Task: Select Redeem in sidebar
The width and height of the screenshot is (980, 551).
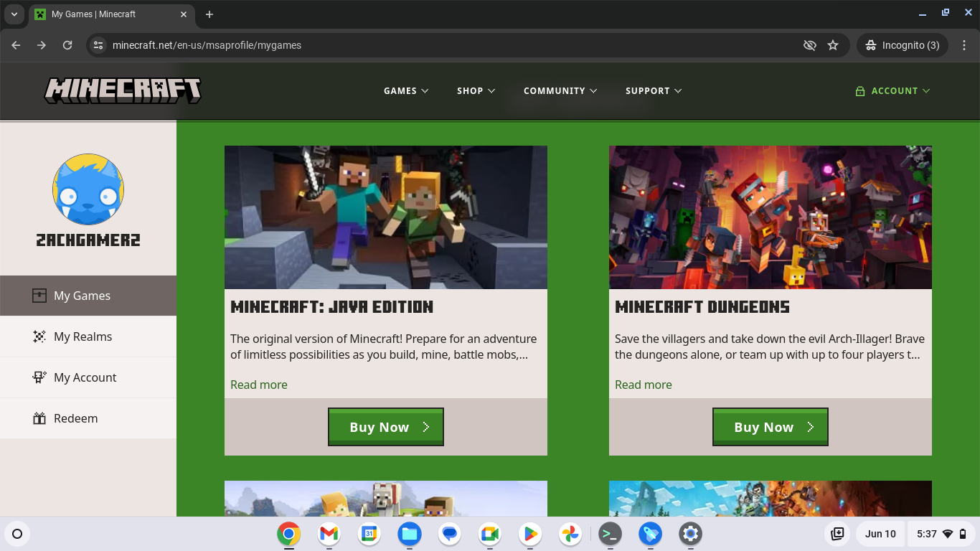Action: pyautogui.click(x=75, y=418)
